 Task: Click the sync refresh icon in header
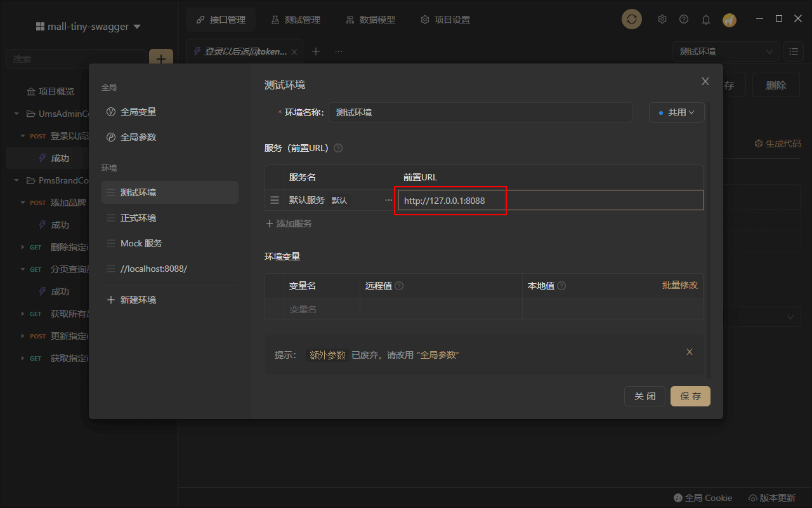click(x=631, y=19)
